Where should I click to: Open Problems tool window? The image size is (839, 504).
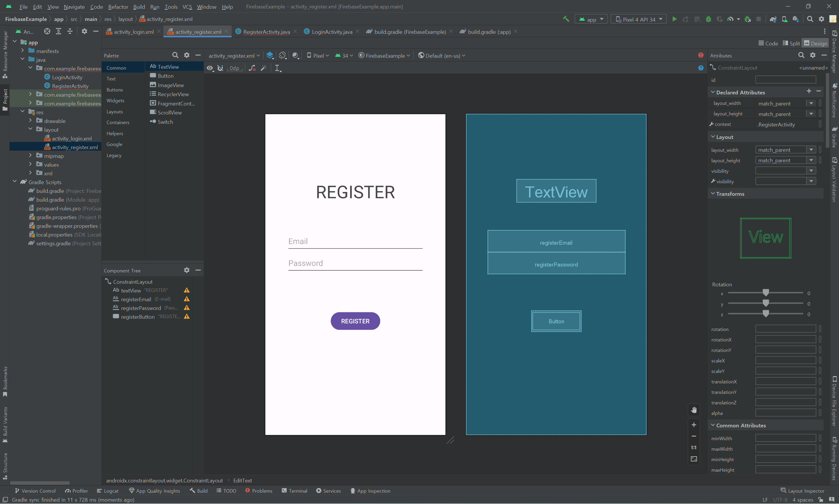(x=259, y=491)
